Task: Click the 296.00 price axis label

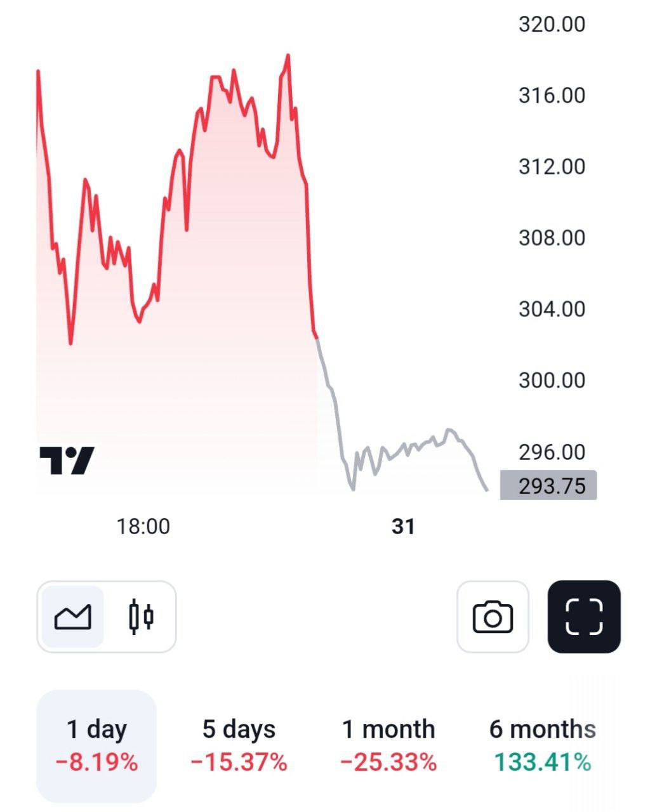Action: (x=552, y=452)
